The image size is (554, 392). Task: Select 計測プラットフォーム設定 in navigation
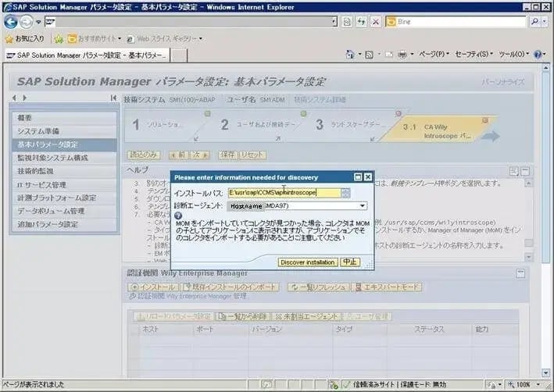pyautogui.click(x=64, y=198)
